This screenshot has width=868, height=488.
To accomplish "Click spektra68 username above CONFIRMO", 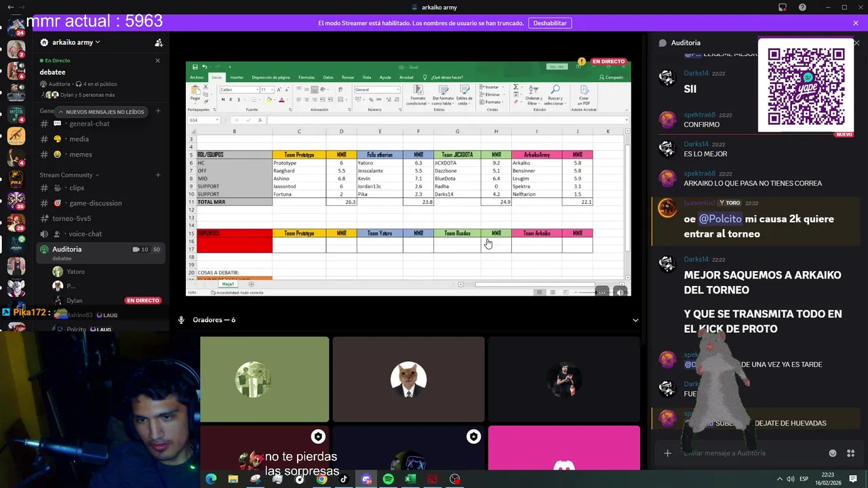I will coord(700,115).
